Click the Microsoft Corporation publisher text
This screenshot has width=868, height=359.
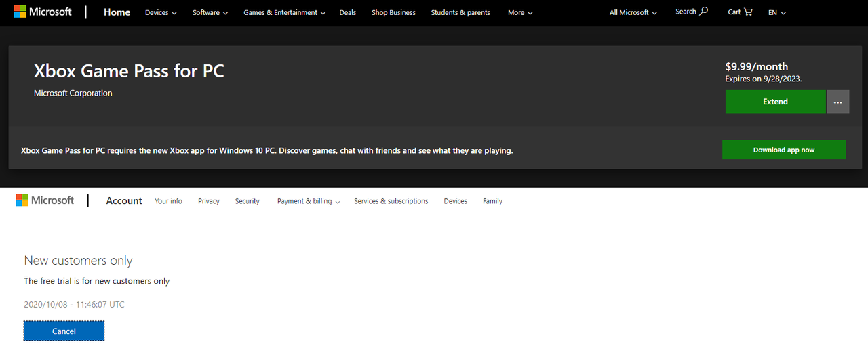pos(73,93)
